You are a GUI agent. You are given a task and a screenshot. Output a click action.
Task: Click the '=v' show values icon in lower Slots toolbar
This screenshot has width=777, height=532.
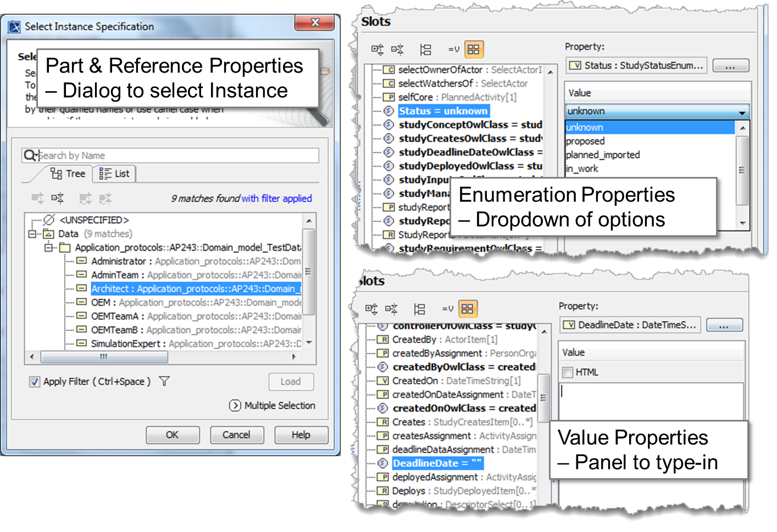[x=447, y=309]
